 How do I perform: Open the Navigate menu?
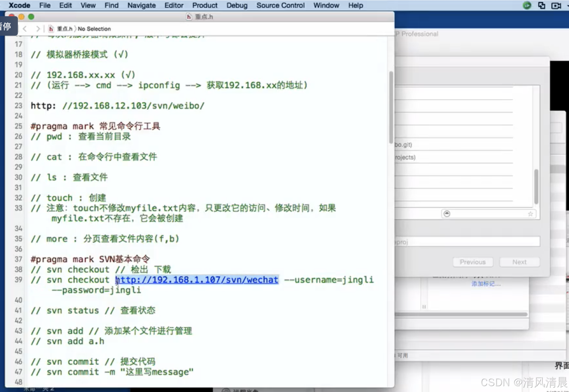coord(142,5)
